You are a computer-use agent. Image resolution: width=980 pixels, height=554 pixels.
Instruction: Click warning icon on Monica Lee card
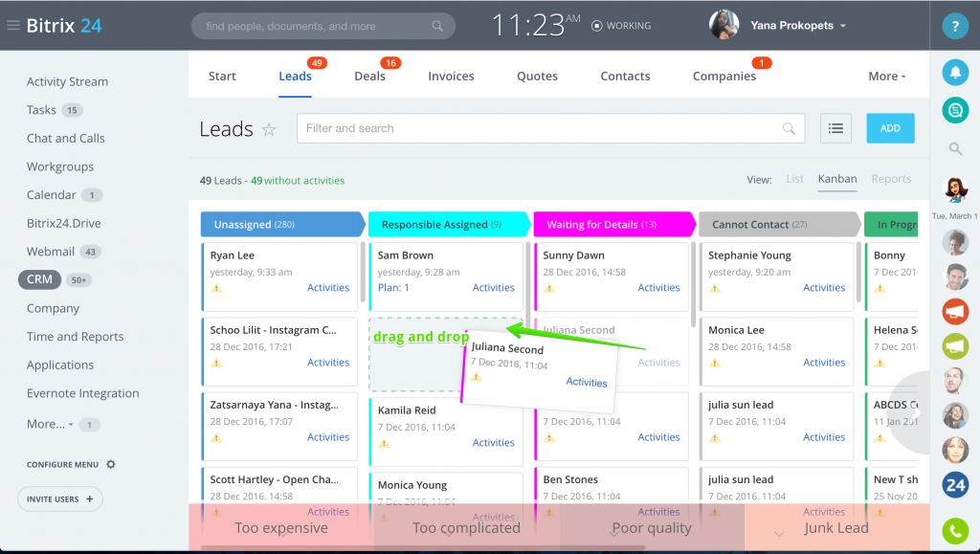click(x=714, y=363)
